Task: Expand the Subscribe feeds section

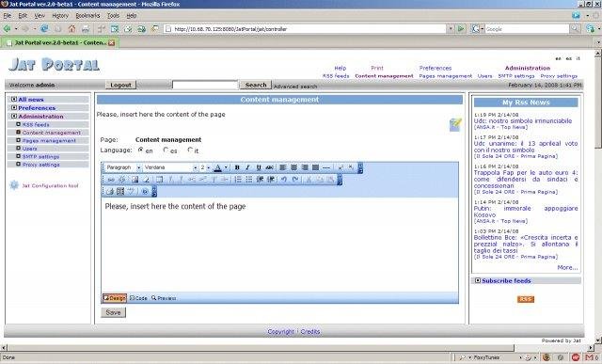Action: coord(478,280)
